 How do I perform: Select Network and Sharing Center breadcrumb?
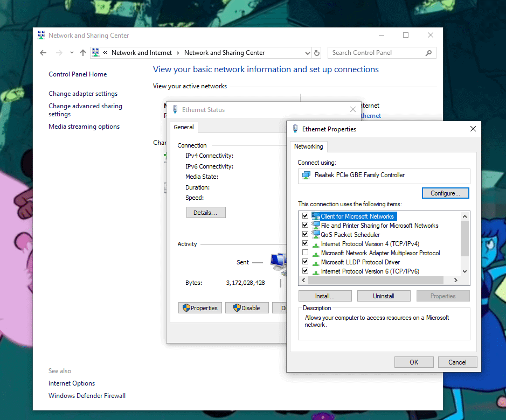click(224, 53)
